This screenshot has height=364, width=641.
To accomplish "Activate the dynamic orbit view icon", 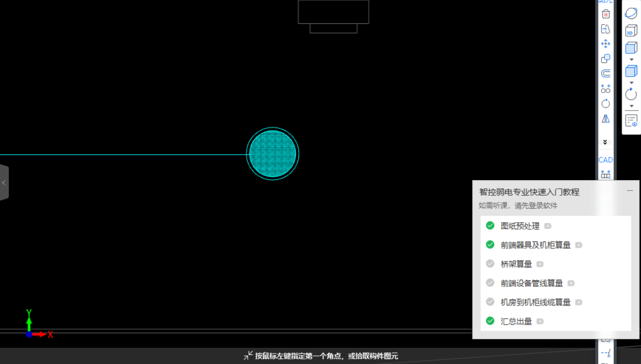I will (631, 13).
